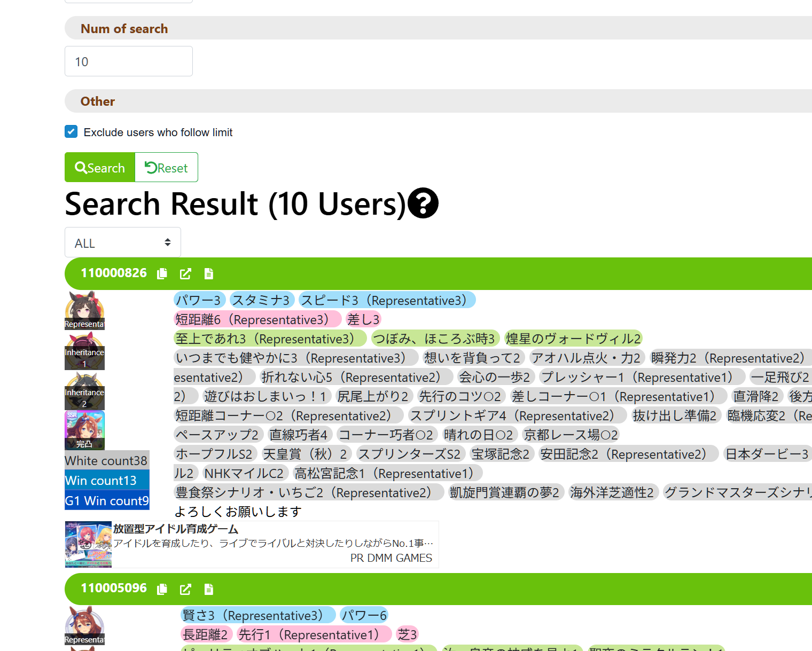Copy the ID 110000826
The height and width of the screenshot is (651, 812).
(x=162, y=274)
